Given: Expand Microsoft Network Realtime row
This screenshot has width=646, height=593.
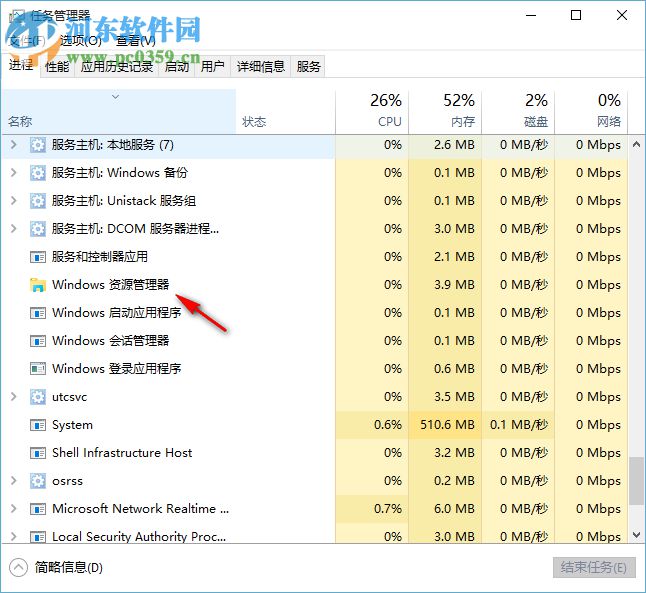Looking at the screenshot, I should (x=14, y=509).
